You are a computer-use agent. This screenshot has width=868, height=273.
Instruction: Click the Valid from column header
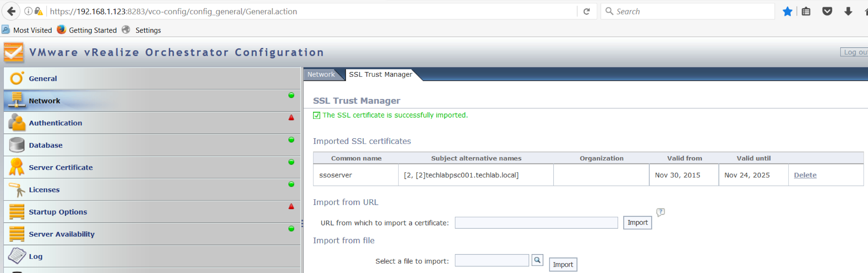pyautogui.click(x=684, y=158)
